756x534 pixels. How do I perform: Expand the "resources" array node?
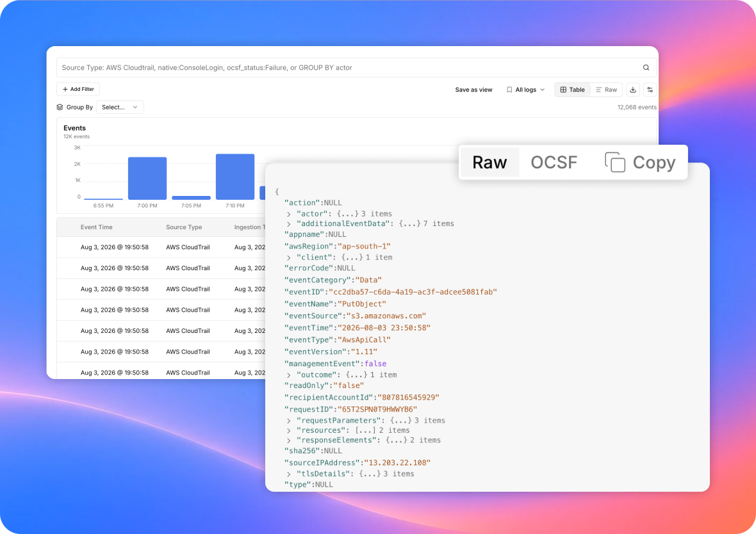tap(289, 431)
